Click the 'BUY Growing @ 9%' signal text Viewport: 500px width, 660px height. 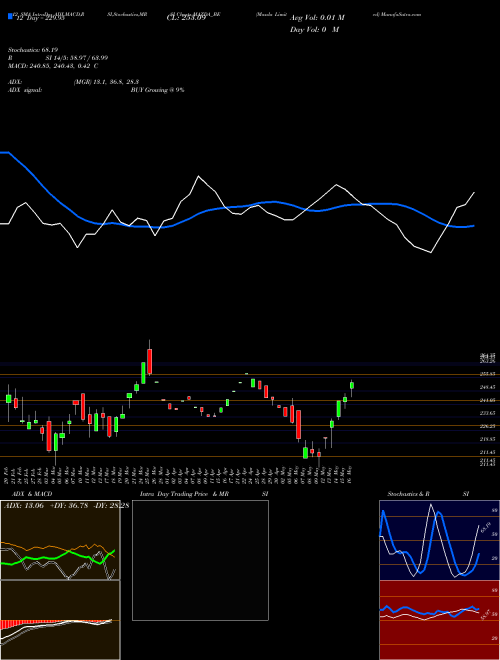(157, 90)
